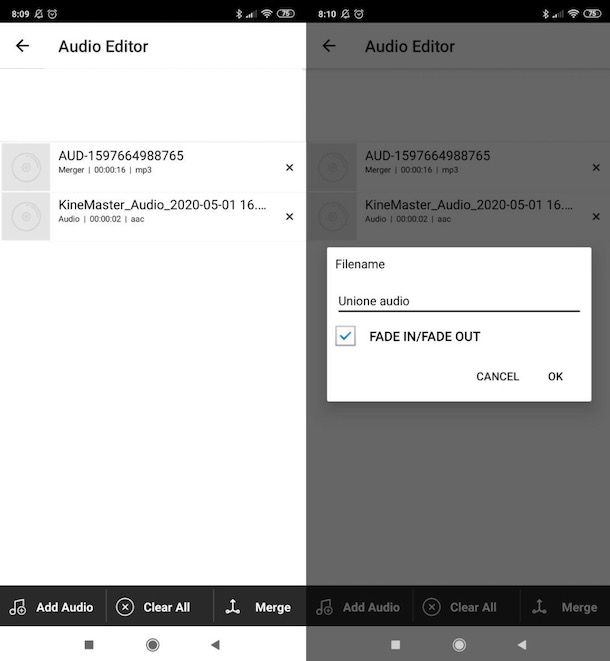Remove KineMaster_Audio file from left screen list
The image size is (610, 661).
pos(289,216)
